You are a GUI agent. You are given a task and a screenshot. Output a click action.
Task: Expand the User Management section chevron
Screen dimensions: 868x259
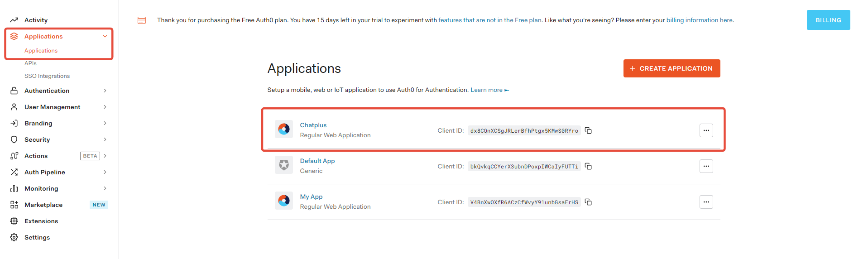(105, 107)
